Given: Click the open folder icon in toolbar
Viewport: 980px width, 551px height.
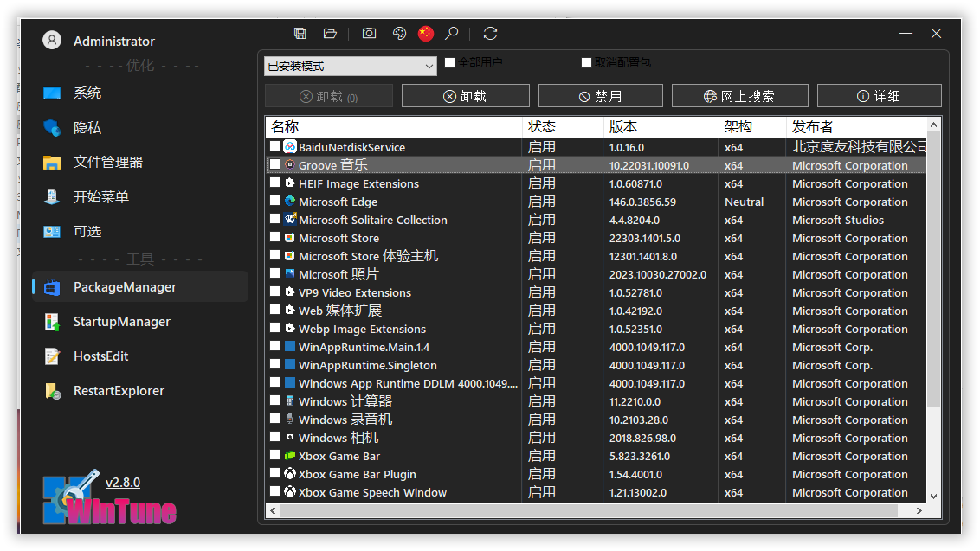Looking at the screenshot, I should (330, 34).
